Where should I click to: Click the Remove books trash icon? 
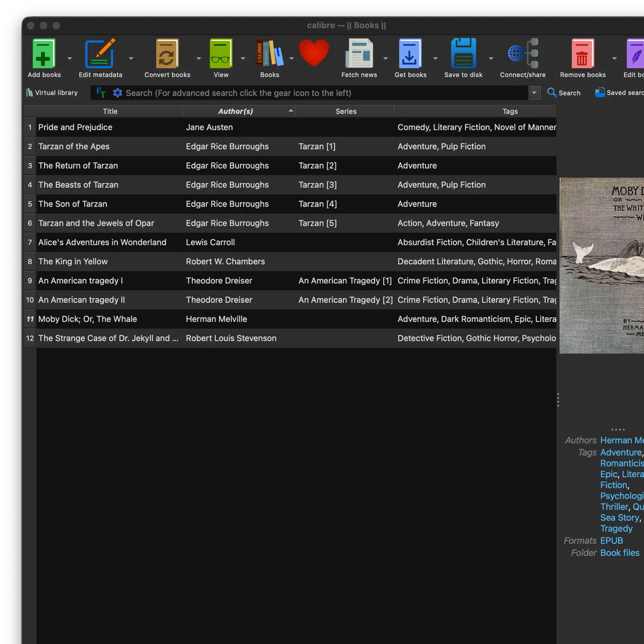point(582,54)
